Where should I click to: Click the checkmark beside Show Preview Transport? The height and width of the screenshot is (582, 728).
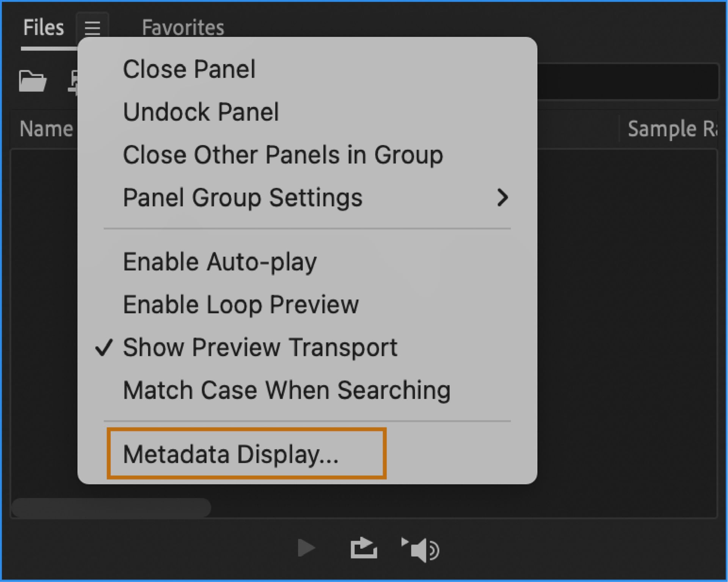[x=104, y=348]
